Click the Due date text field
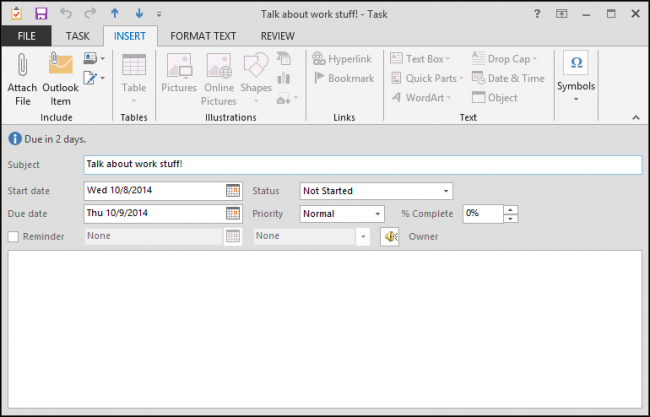This screenshot has width=650, height=417. [153, 213]
